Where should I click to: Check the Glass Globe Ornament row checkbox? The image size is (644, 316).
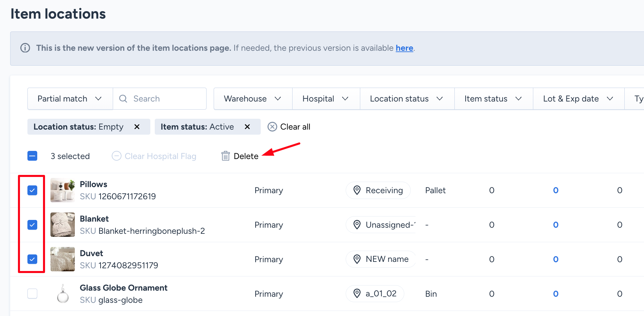click(33, 294)
